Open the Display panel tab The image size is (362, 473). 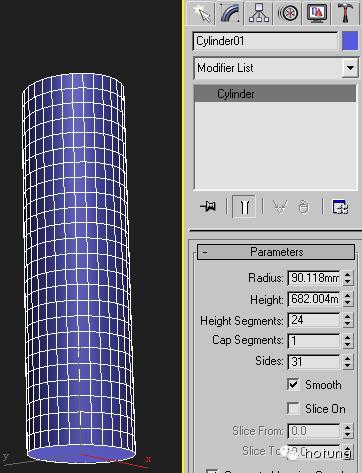pyautogui.click(x=316, y=13)
